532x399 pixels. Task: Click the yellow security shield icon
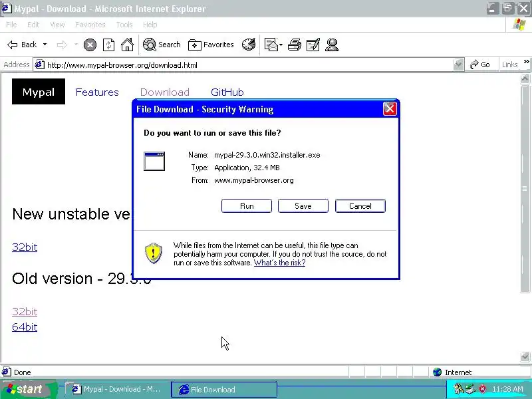pos(154,253)
